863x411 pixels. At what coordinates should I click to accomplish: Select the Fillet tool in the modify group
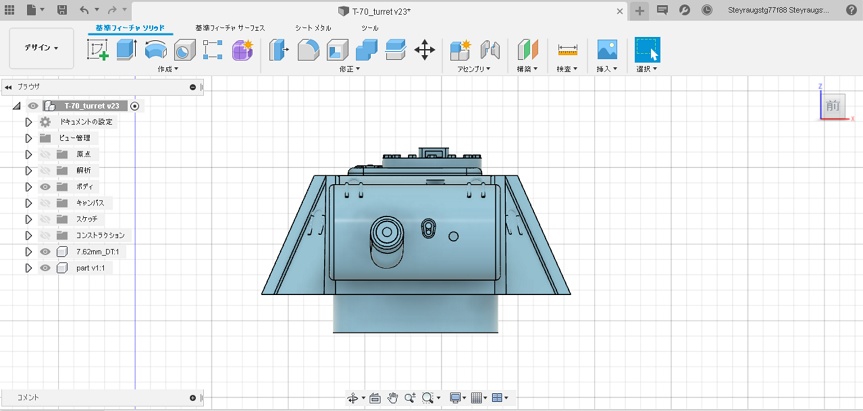pyautogui.click(x=308, y=50)
